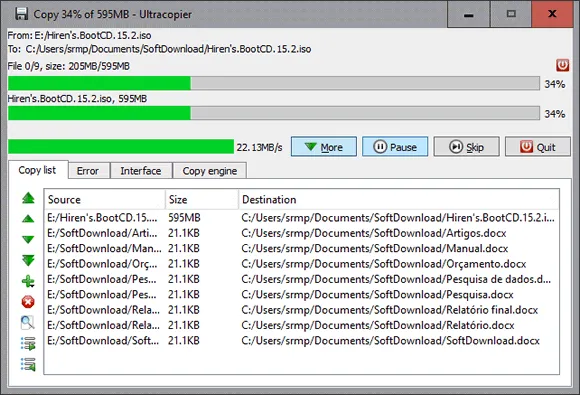Select the Hiren's.BootCD.15 source row
The width and height of the screenshot is (580, 395).
[x=102, y=217]
